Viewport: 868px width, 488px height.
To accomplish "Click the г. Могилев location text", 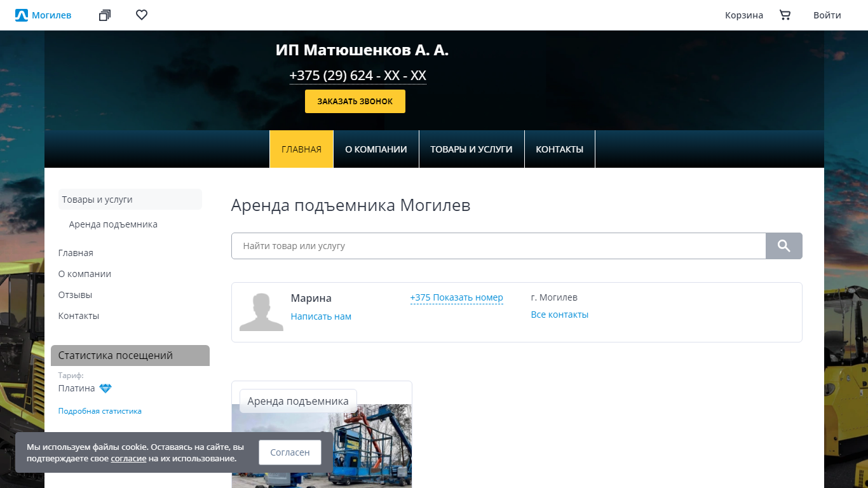I will [x=554, y=297].
